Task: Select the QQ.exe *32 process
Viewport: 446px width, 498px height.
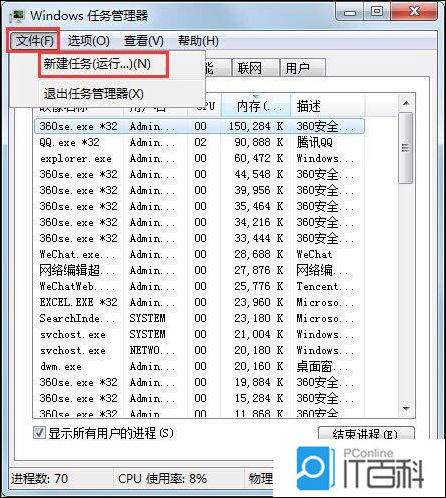Action: (199, 142)
